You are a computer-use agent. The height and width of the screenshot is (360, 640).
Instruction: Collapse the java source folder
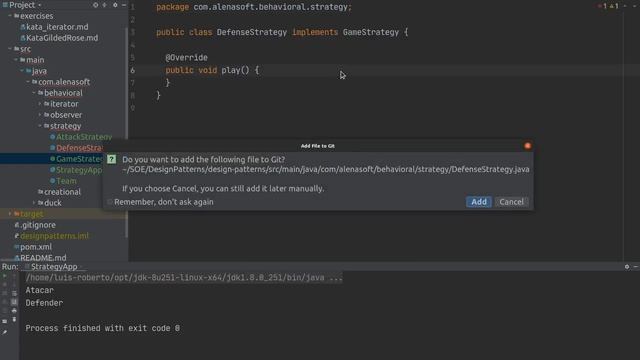click(22, 71)
